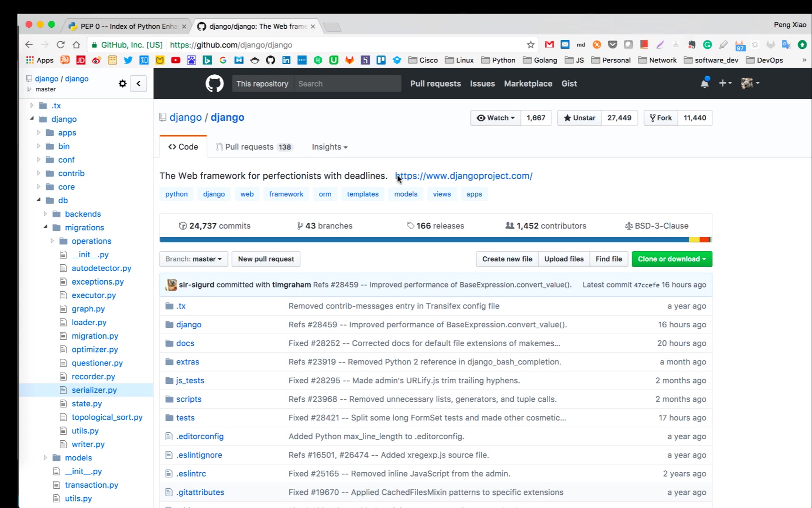Collapse the migrations folder in tree

pos(46,227)
